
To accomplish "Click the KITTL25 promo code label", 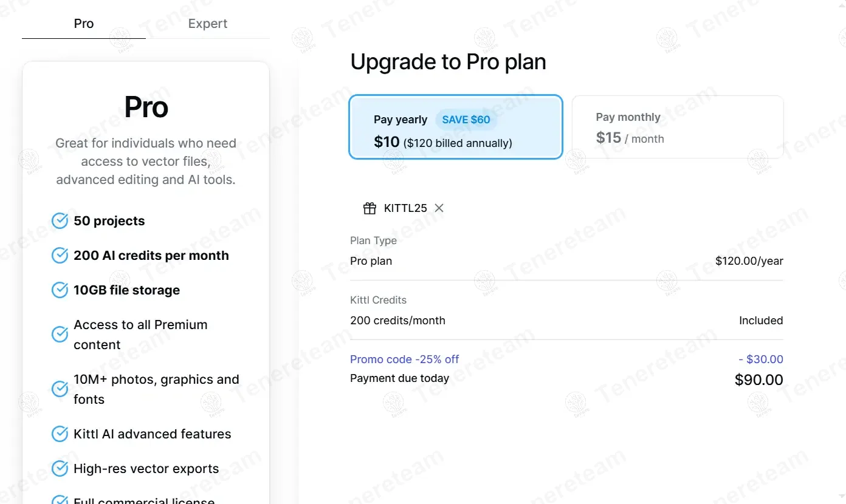I will click(405, 208).
